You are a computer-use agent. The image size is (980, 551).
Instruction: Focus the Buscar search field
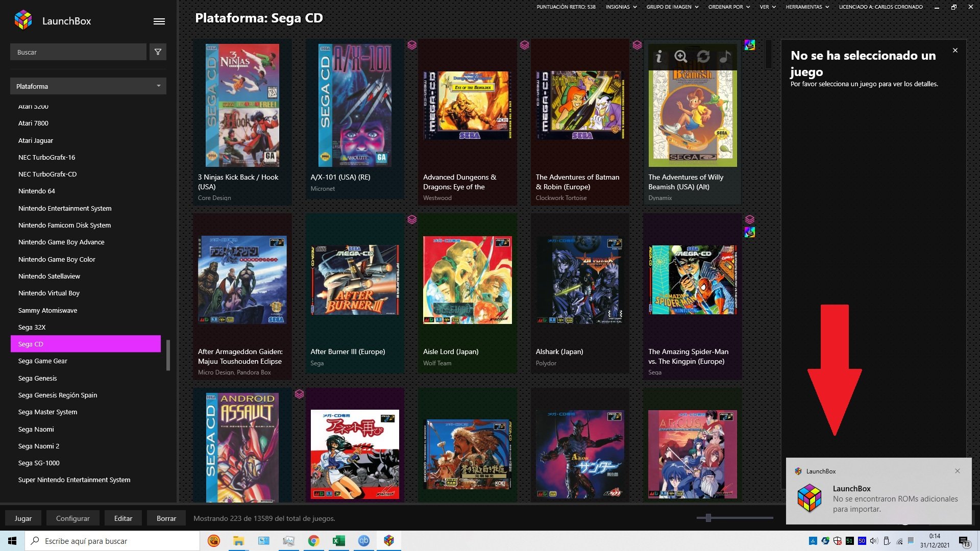click(x=78, y=52)
